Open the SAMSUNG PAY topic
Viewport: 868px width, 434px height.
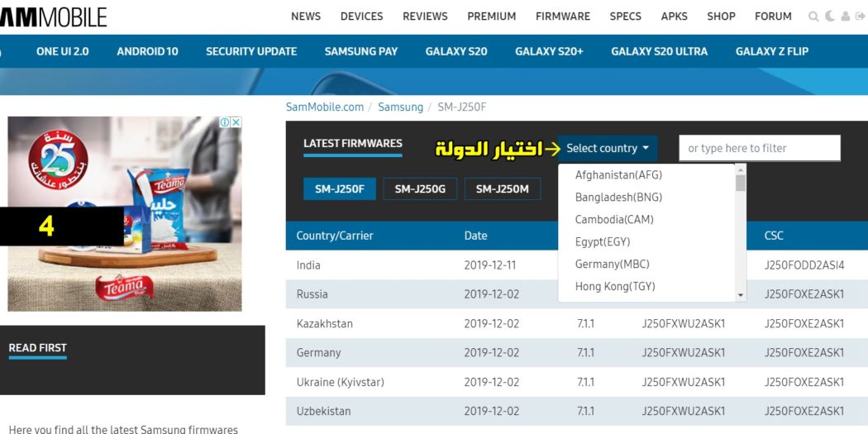click(361, 51)
